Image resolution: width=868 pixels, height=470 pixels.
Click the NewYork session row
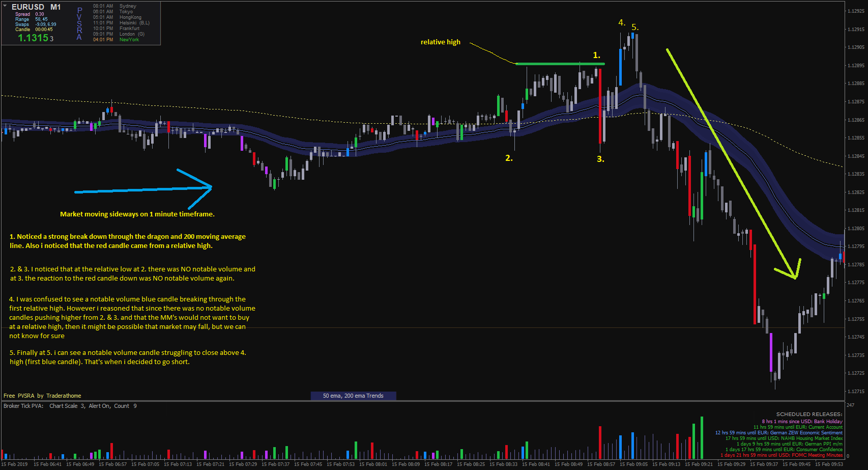116,40
